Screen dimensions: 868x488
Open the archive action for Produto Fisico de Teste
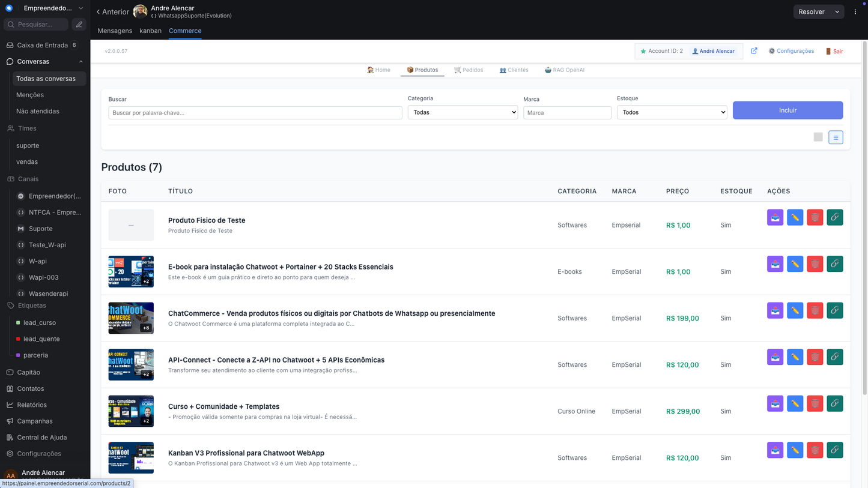[775, 217]
